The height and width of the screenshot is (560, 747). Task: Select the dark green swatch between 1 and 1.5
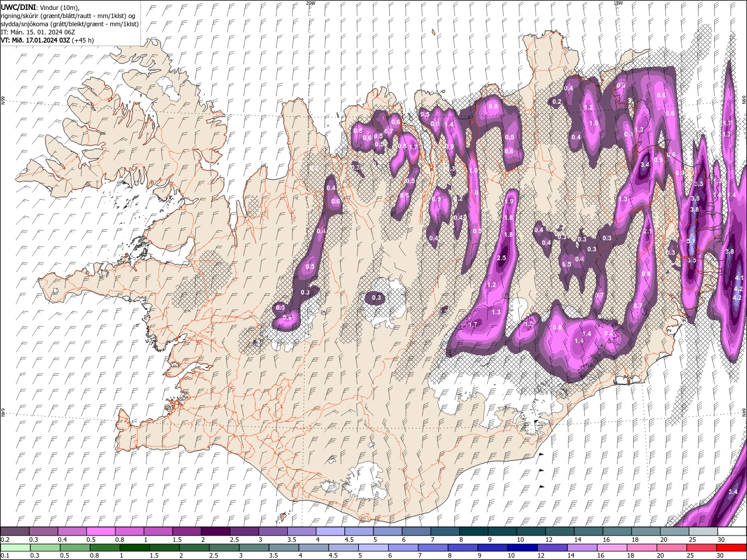point(135,548)
